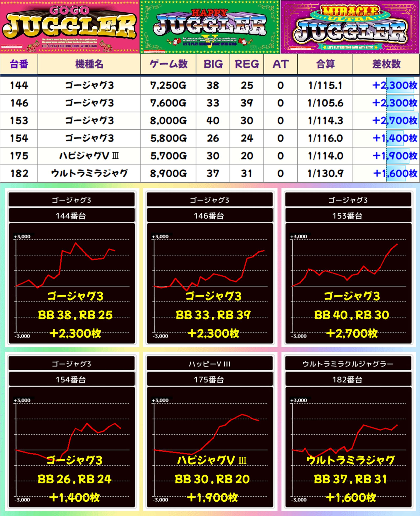420x516 pixels.
Task: Select the ハピジャグV Ⅲ row name cell
Action: click(89, 156)
